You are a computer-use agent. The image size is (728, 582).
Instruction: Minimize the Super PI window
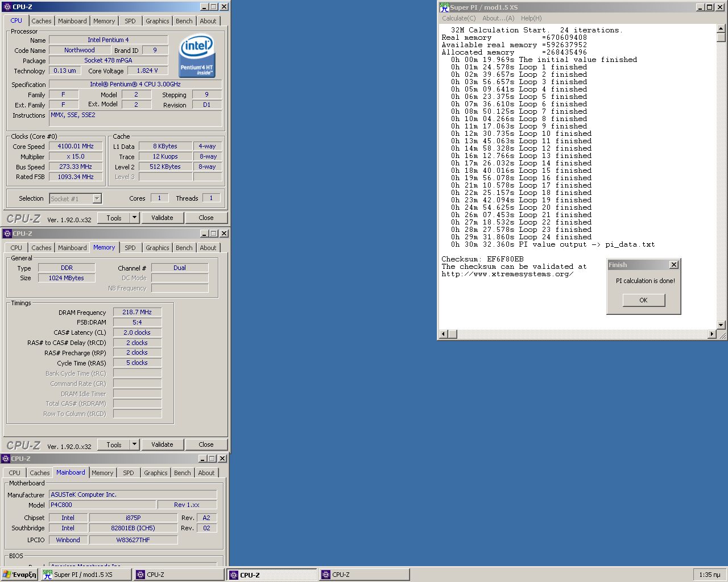point(701,7)
